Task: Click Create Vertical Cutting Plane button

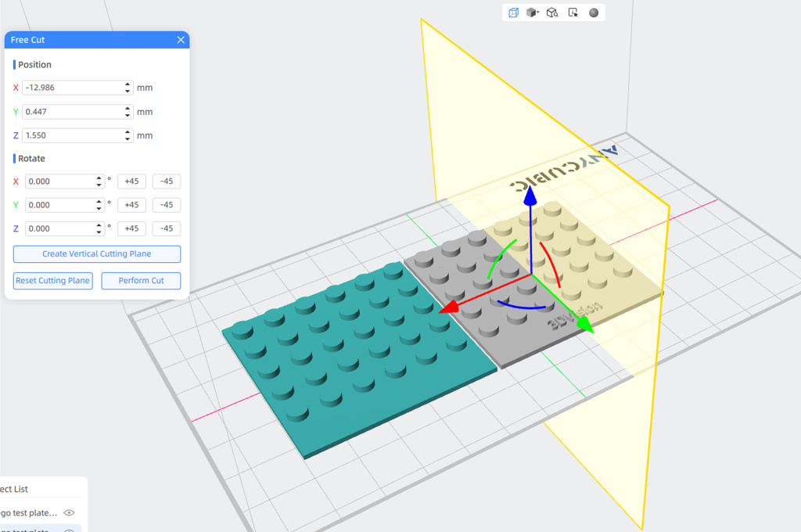Action: tap(97, 254)
